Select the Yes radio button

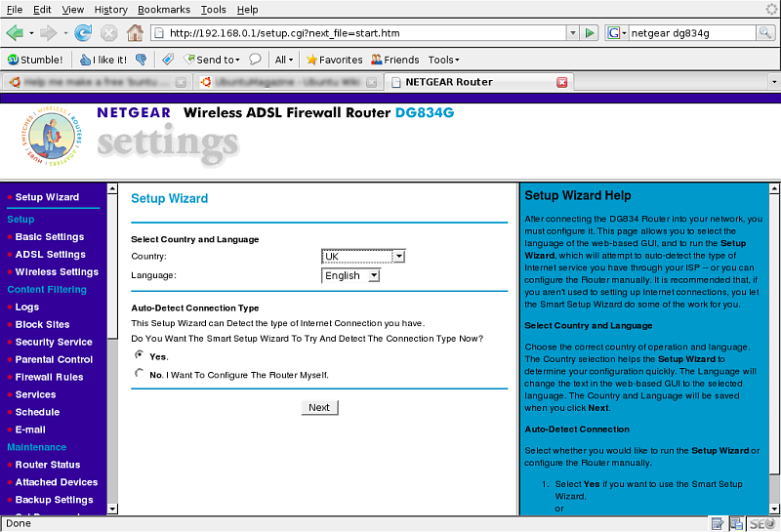139,354
